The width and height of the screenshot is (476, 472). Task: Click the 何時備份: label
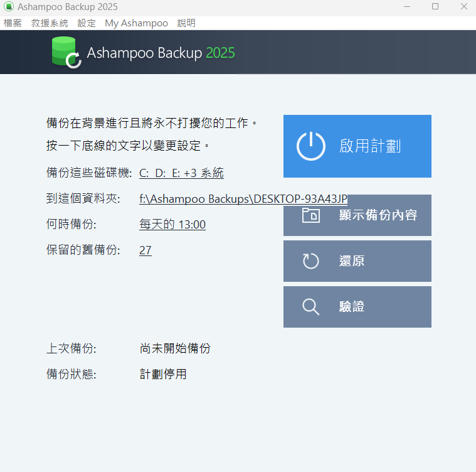coord(71,224)
